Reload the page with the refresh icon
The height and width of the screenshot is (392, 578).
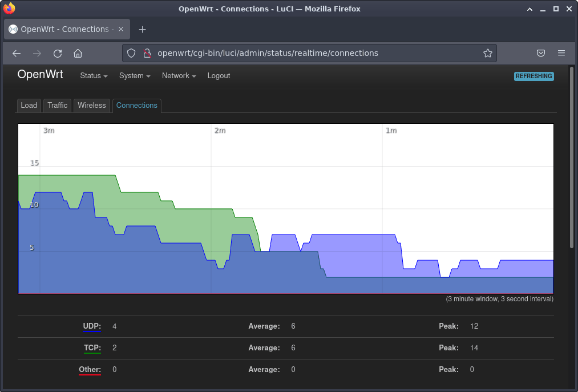[58, 53]
